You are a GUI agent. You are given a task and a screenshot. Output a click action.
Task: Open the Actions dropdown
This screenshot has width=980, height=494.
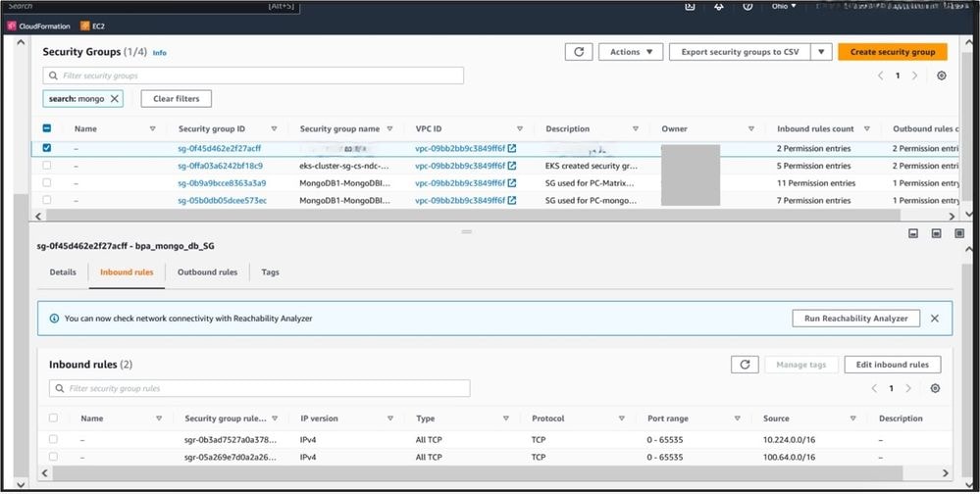click(631, 52)
